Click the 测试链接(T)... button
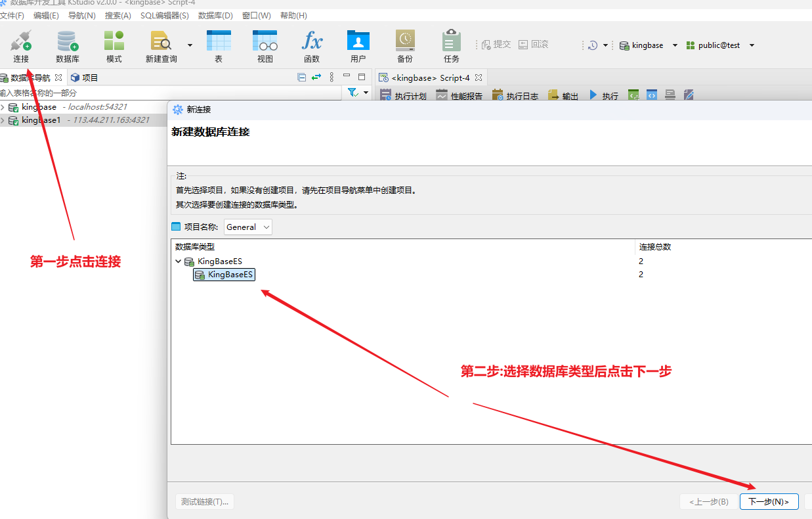This screenshot has width=812, height=519. coord(205,502)
